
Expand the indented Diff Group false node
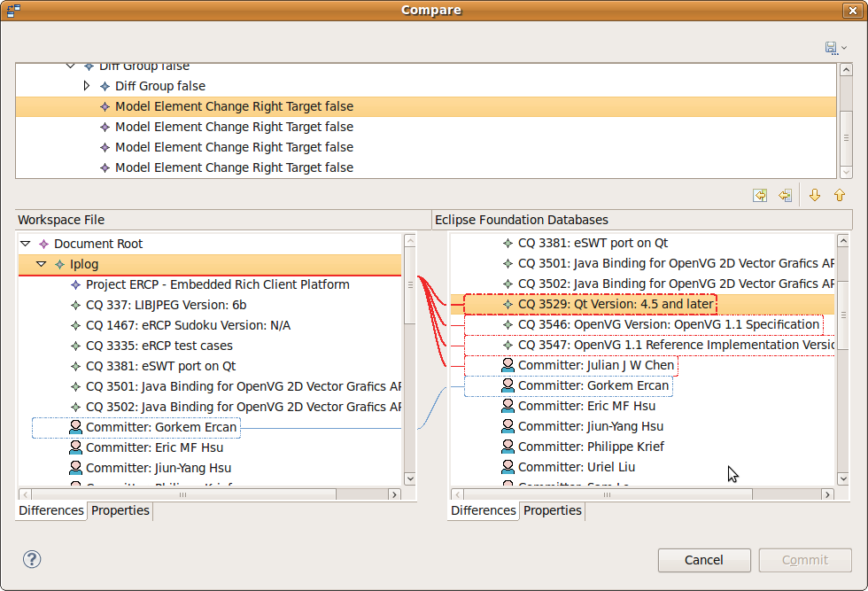pyautogui.click(x=87, y=86)
